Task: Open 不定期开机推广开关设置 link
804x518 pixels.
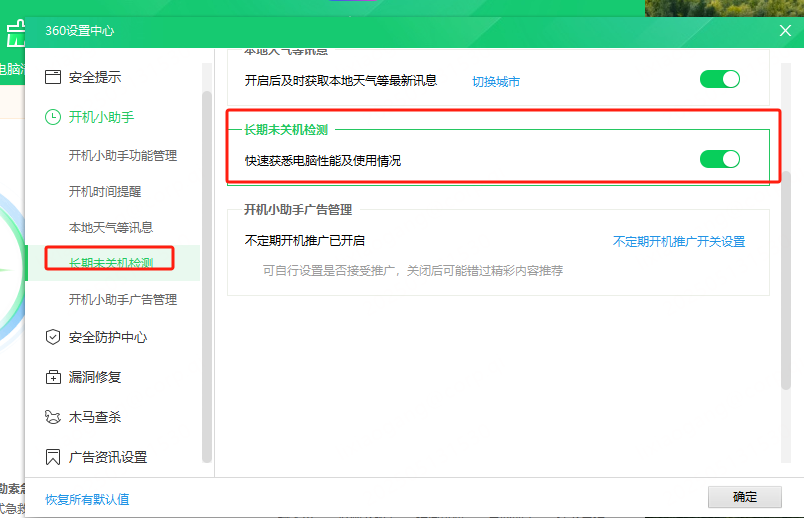Action: pos(678,241)
